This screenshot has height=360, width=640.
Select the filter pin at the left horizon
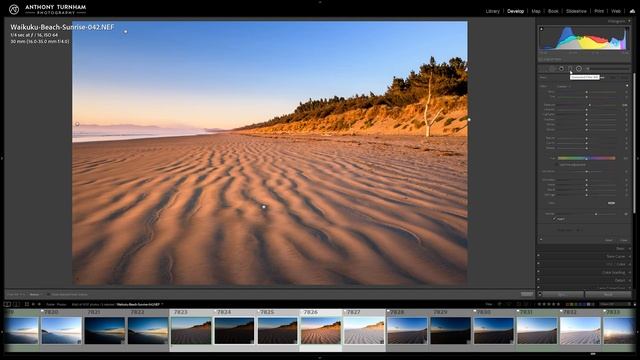click(x=77, y=124)
